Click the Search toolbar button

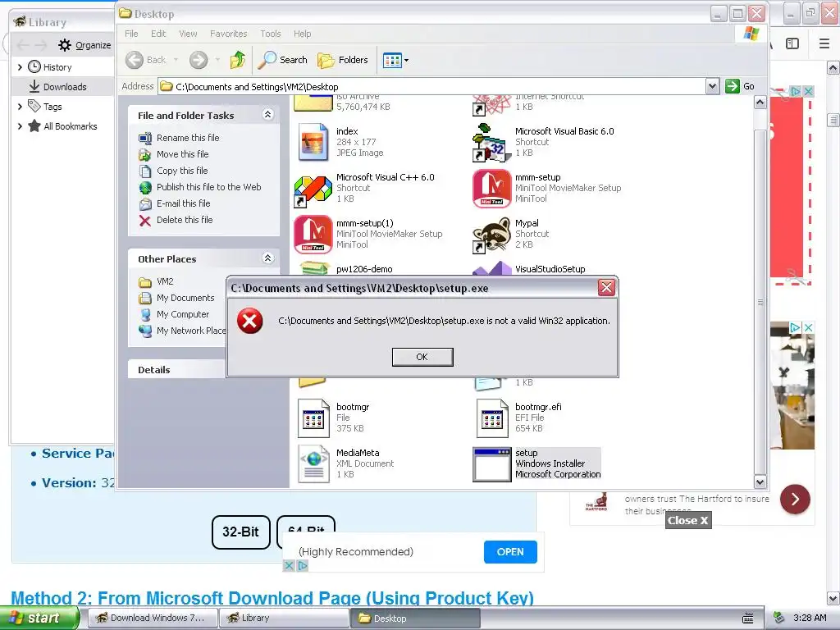pos(282,60)
